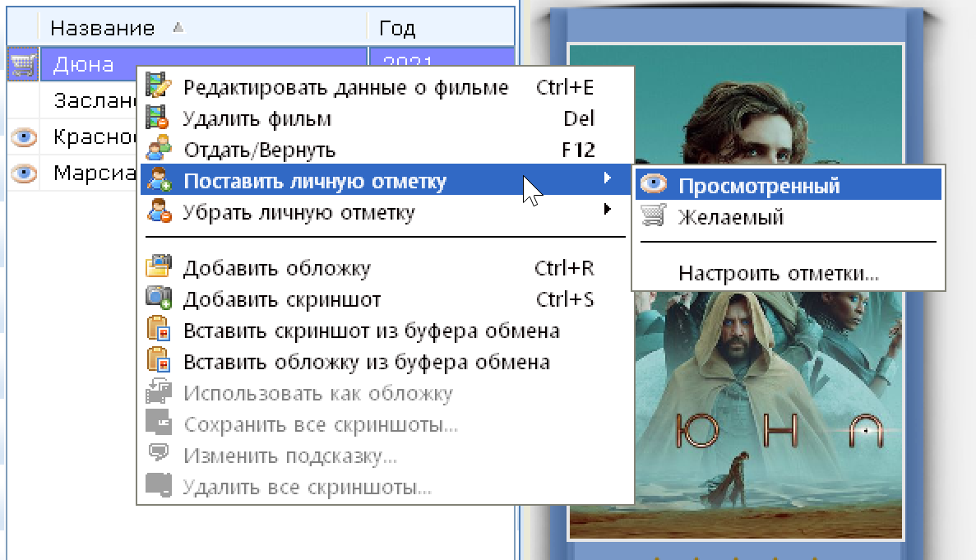The width and height of the screenshot is (976, 560).
Task: Choose Вставить обложку из буфера обмена
Action: [385, 362]
